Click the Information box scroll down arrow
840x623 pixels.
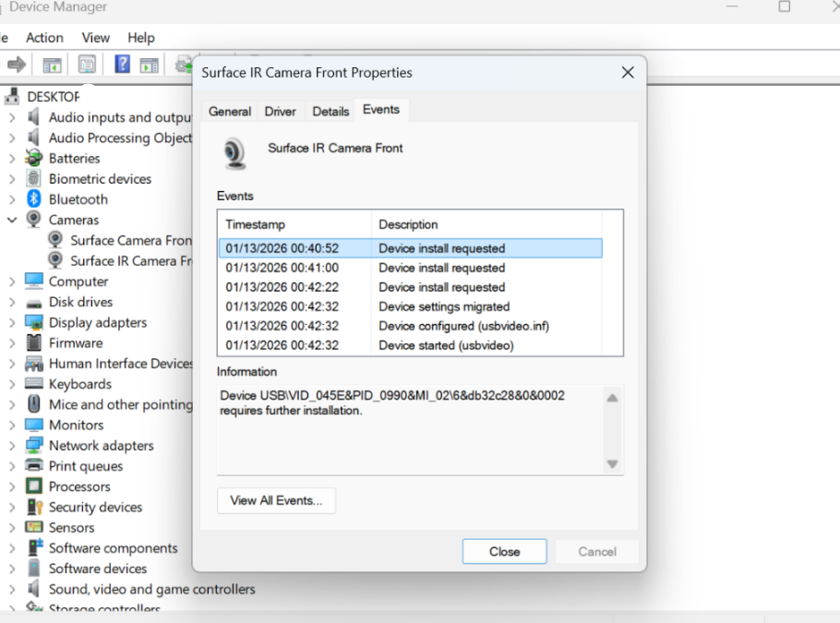[x=612, y=464]
